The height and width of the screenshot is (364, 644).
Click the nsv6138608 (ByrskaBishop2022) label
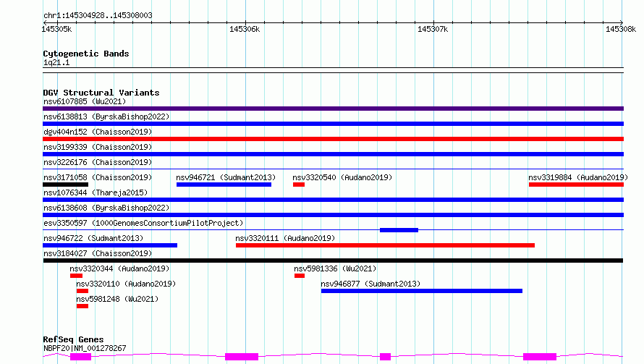pyautogui.click(x=106, y=208)
